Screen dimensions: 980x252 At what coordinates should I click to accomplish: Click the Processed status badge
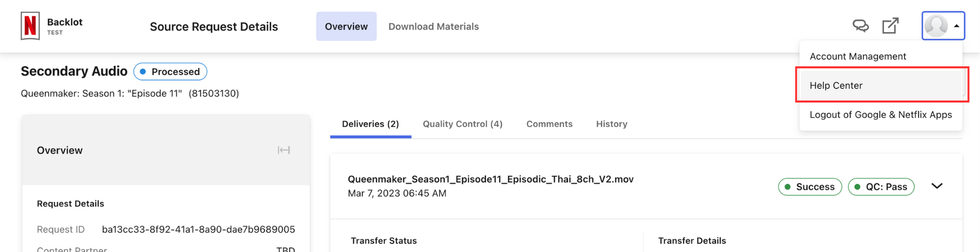point(170,71)
